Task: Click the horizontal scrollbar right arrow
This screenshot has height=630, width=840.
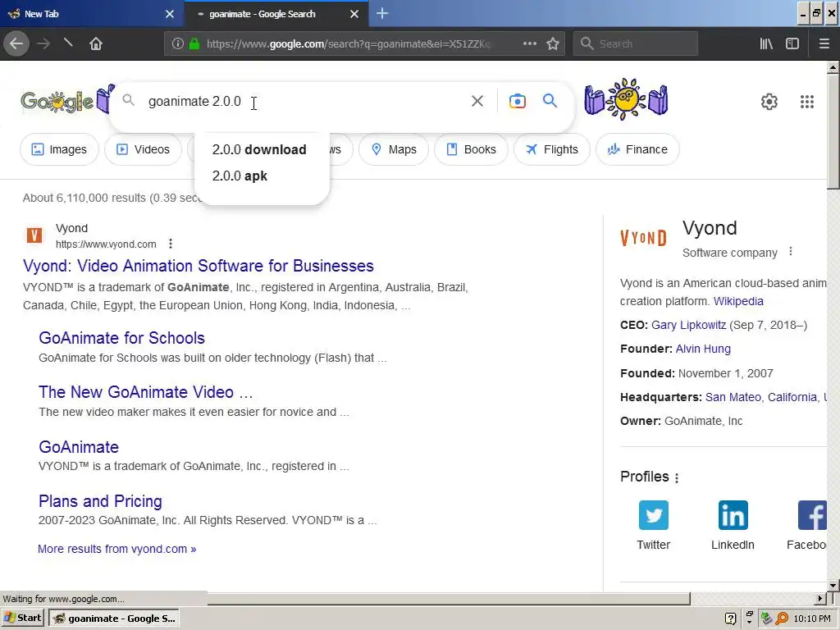Action: [820, 598]
